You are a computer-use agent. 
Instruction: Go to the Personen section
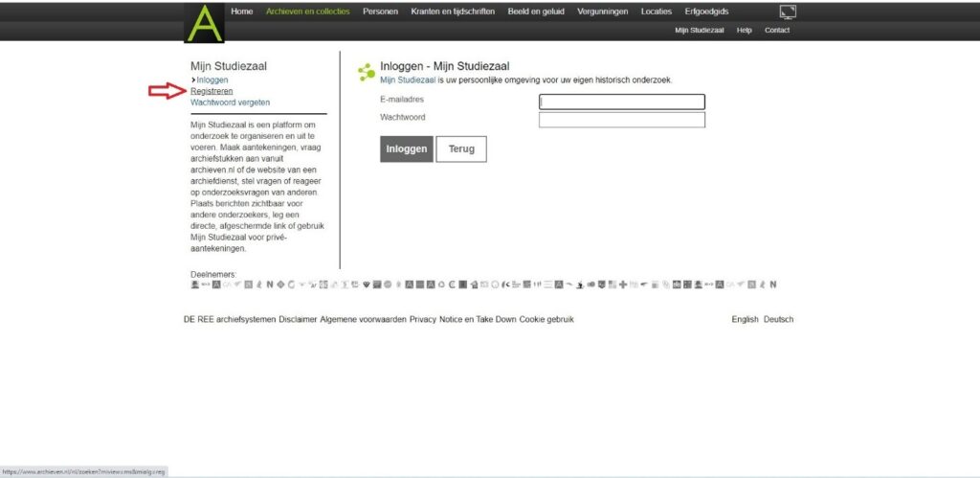[x=380, y=11]
